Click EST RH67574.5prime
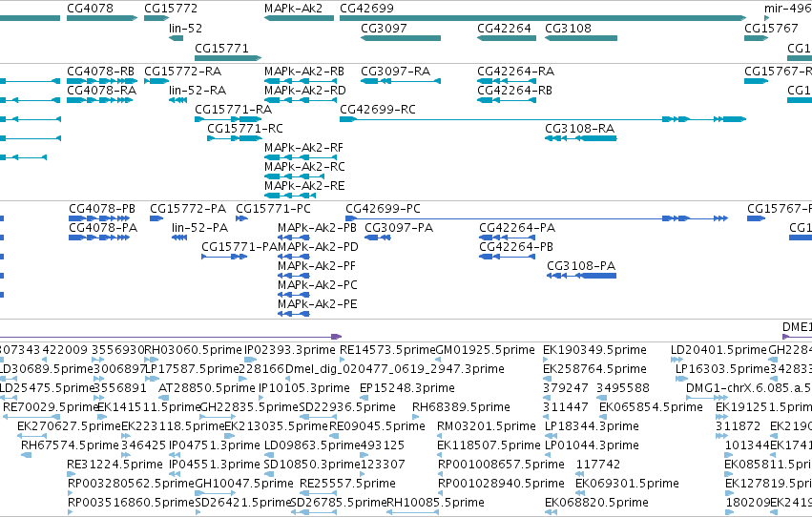This screenshot has height=517, width=812. pyautogui.click(x=70, y=446)
